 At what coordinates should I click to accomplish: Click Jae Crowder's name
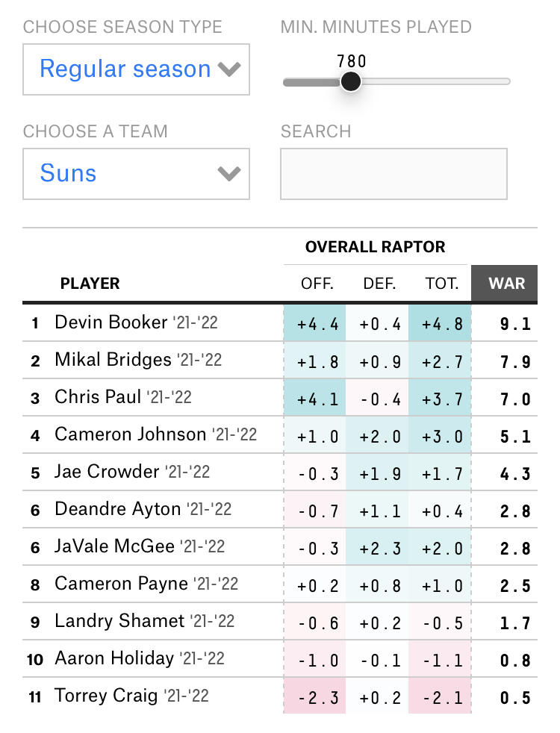click(x=107, y=472)
